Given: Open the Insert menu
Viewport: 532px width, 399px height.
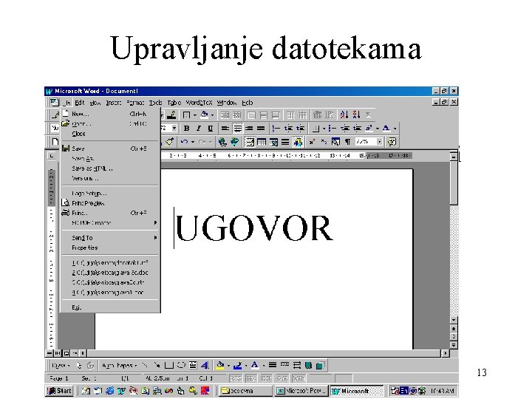Looking at the screenshot, I should [x=113, y=103].
